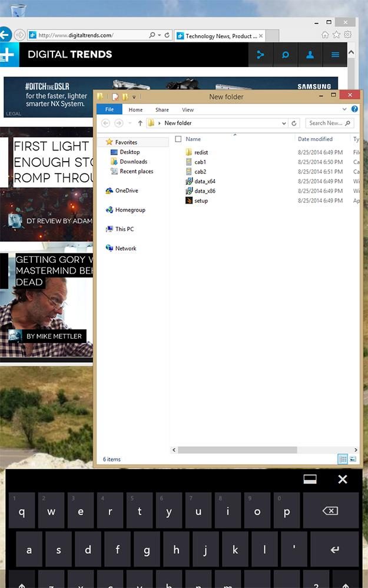The width and height of the screenshot is (368, 588).
Task: Open the browser Home icon
Action: (325, 35)
